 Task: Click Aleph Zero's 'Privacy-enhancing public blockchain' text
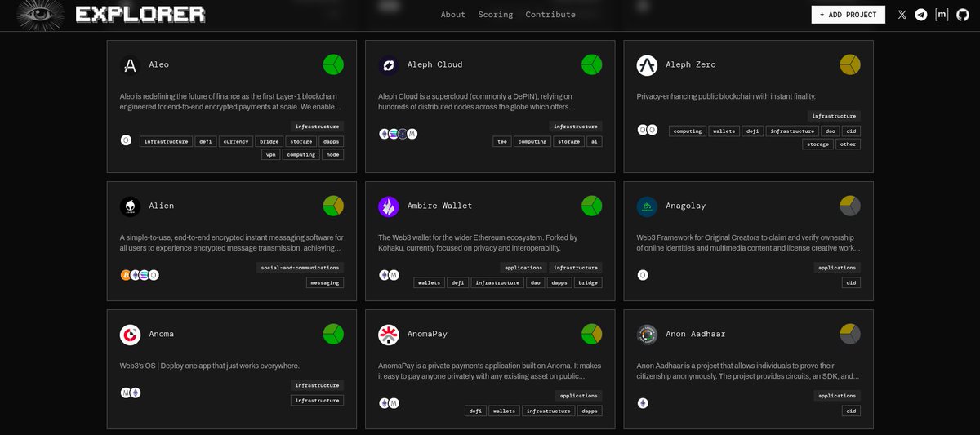(726, 96)
